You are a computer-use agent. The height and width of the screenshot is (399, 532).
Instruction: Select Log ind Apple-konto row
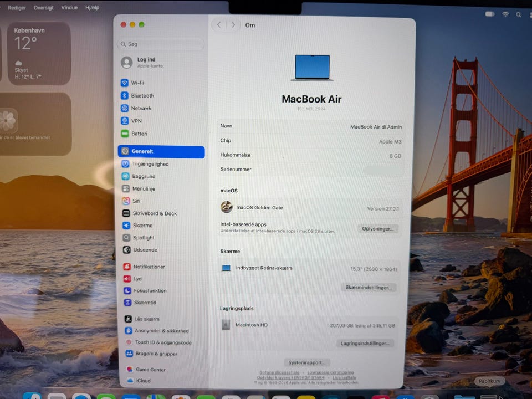tap(161, 63)
